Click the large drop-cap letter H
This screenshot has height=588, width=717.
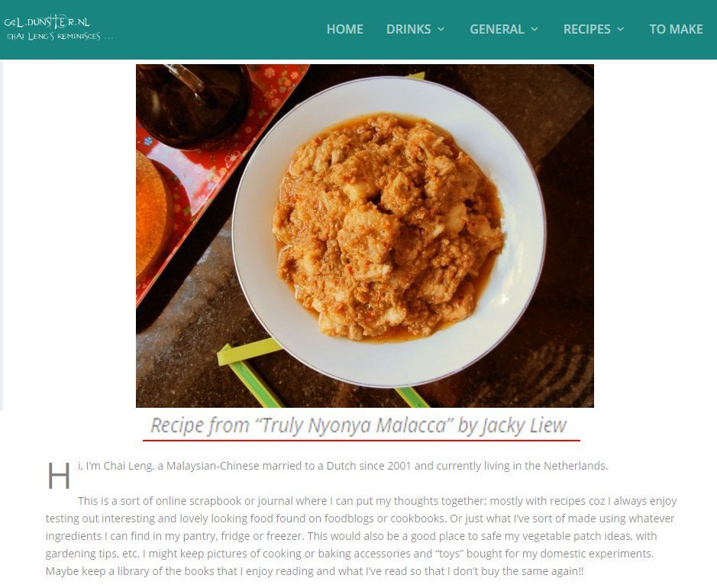[x=59, y=476]
